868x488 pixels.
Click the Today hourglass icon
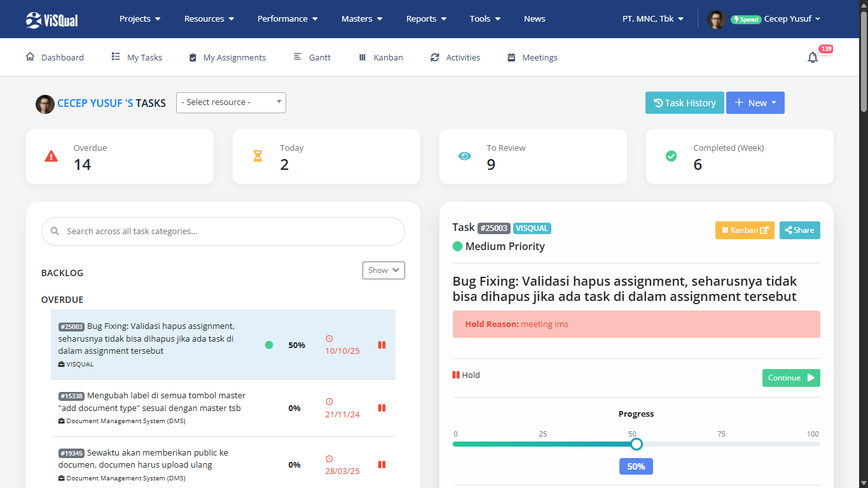tap(258, 156)
